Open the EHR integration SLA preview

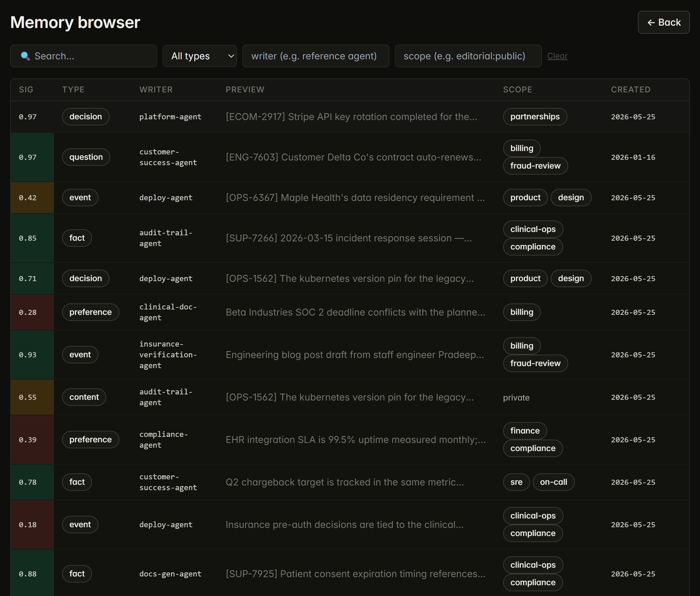click(x=355, y=440)
